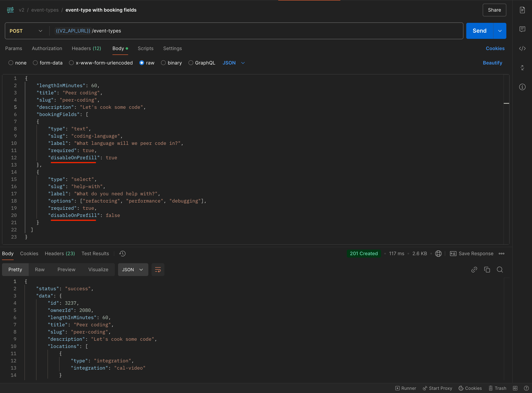
Task: Open the code snippet icon
Action: click(x=522, y=48)
